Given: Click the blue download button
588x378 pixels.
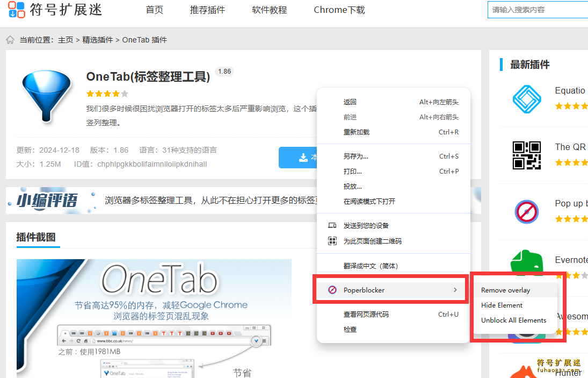Looking at the screenshot, I should (298, 158).
